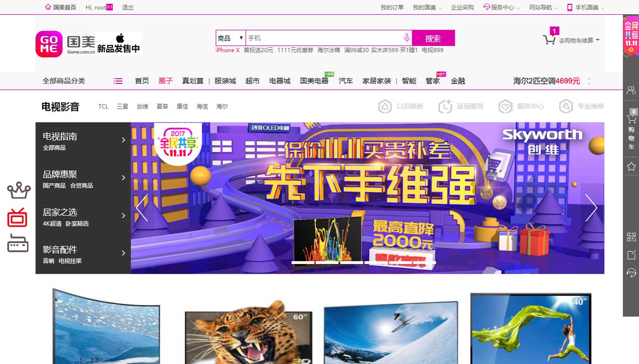Screen dimensions: 639x364
Task: Click 合资商品 sub-link
Action: click(81, 186)
